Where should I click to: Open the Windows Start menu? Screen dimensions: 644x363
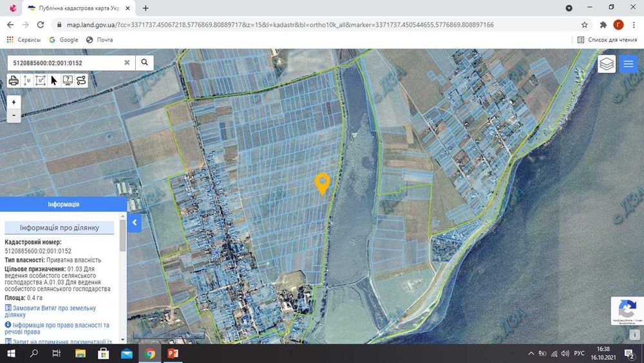pyautogui.click(x=11, y=353)
